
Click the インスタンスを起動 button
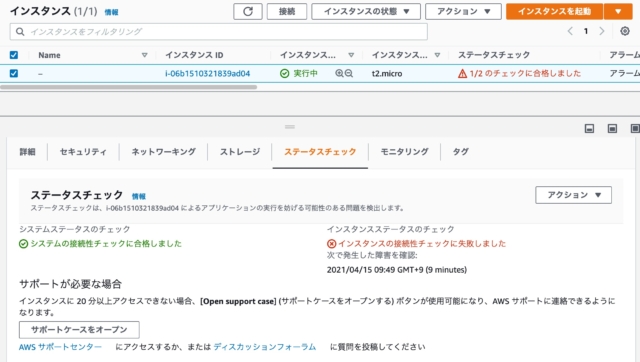(554, 11)
